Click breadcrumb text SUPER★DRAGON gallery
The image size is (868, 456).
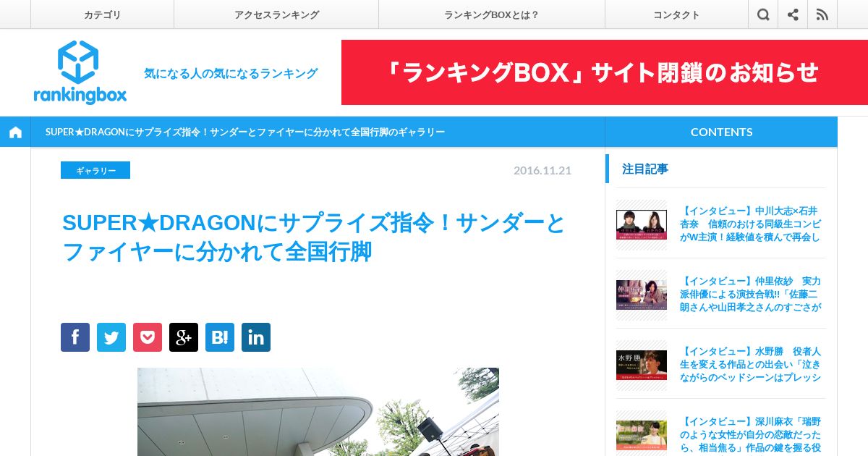point(245,132)
